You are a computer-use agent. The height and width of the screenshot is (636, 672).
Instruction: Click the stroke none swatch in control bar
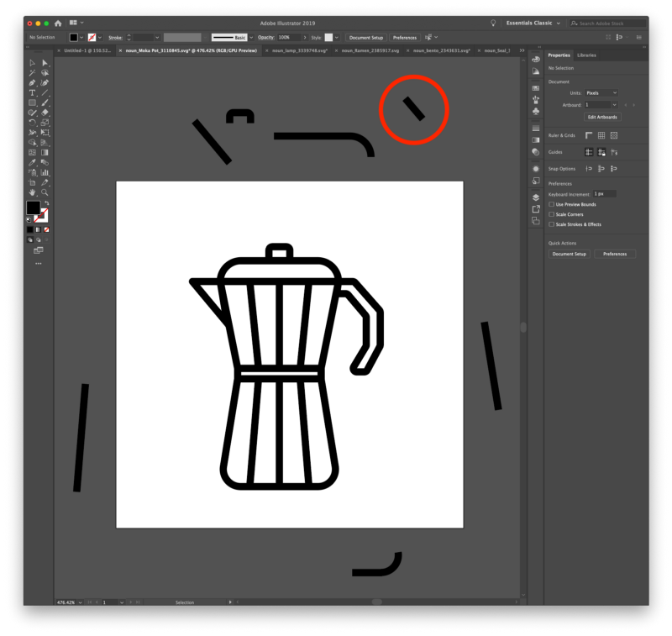pos(92,38)
